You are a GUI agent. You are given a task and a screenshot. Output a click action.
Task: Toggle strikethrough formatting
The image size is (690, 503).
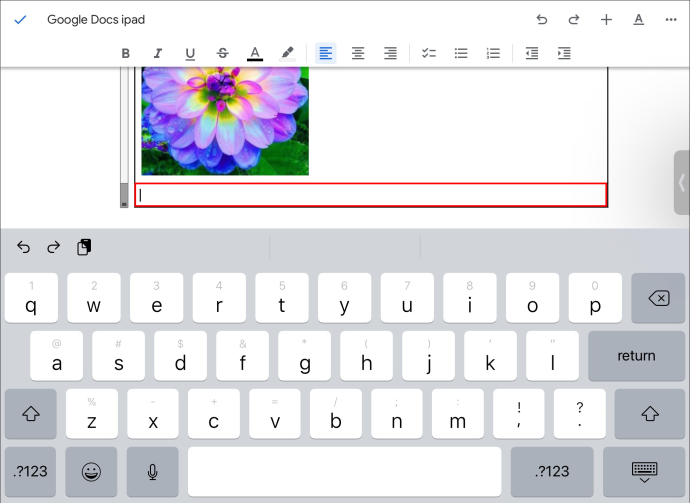pyautogui.click(x=223, y=53)
